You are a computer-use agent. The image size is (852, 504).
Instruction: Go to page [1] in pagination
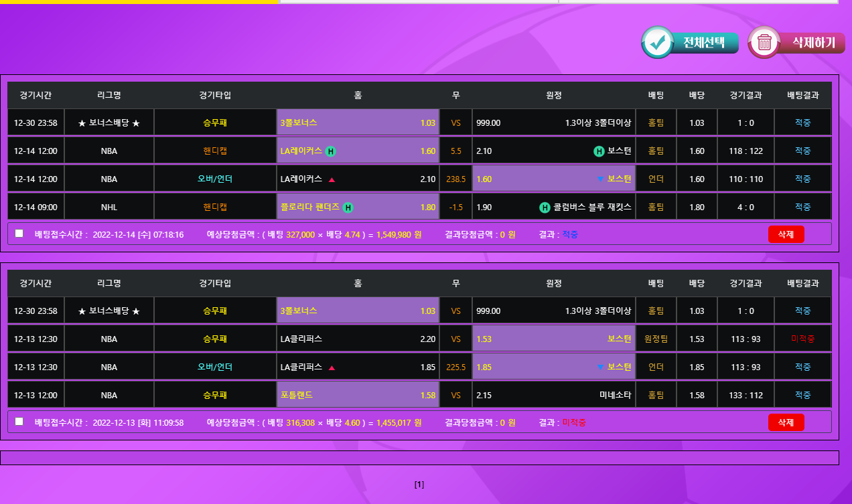pyautogui.click(x=419, y=485)
